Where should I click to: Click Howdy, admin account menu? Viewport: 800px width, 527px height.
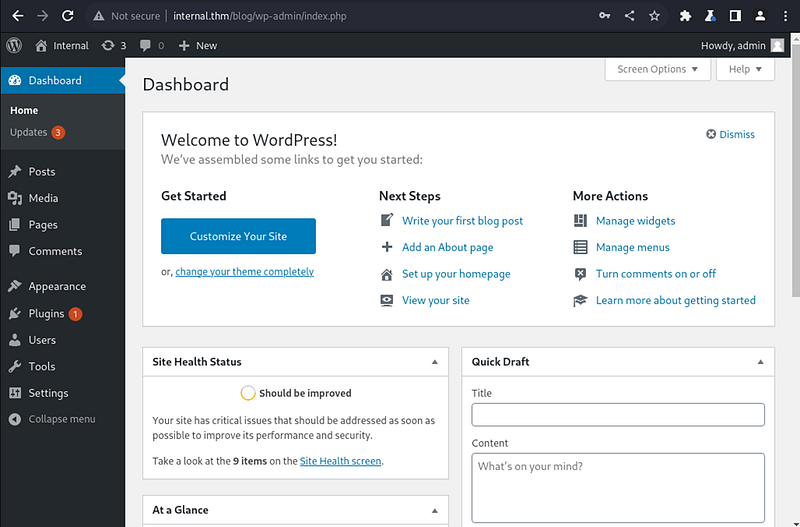coord(733,45)
